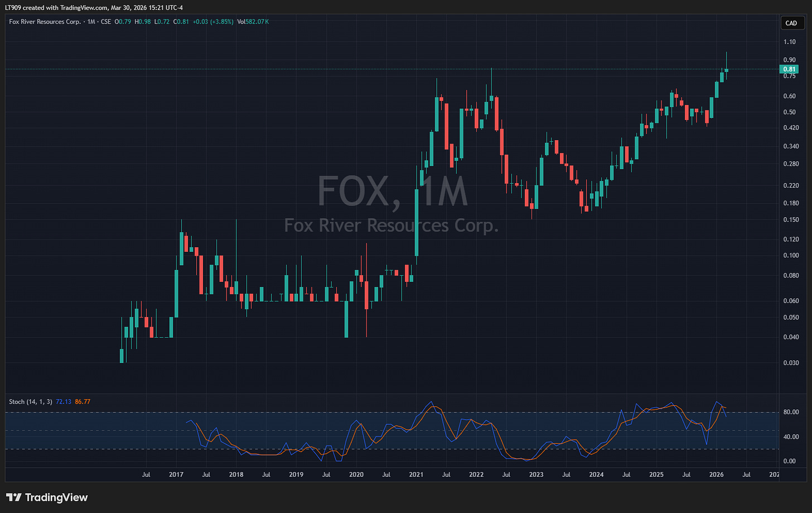Image resolution: width=812 pixels, height=513 pixels.
Task: Click the 0.60 price axis label
Action: [790, 96]
